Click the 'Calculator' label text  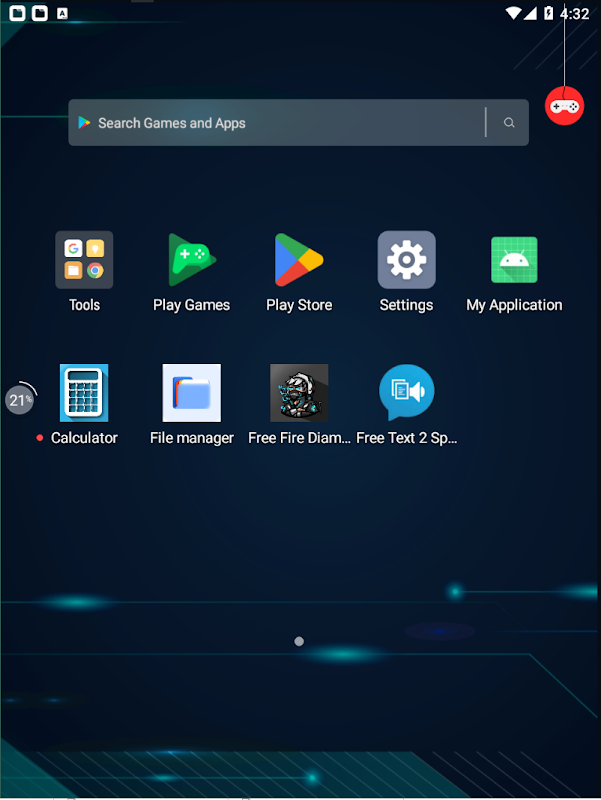[x=84, y=438]
